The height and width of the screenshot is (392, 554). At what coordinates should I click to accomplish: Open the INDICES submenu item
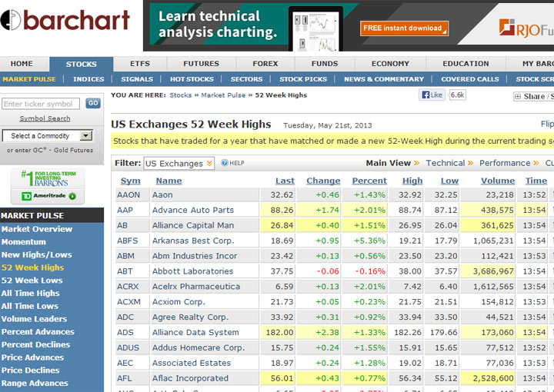coord(88,79)
